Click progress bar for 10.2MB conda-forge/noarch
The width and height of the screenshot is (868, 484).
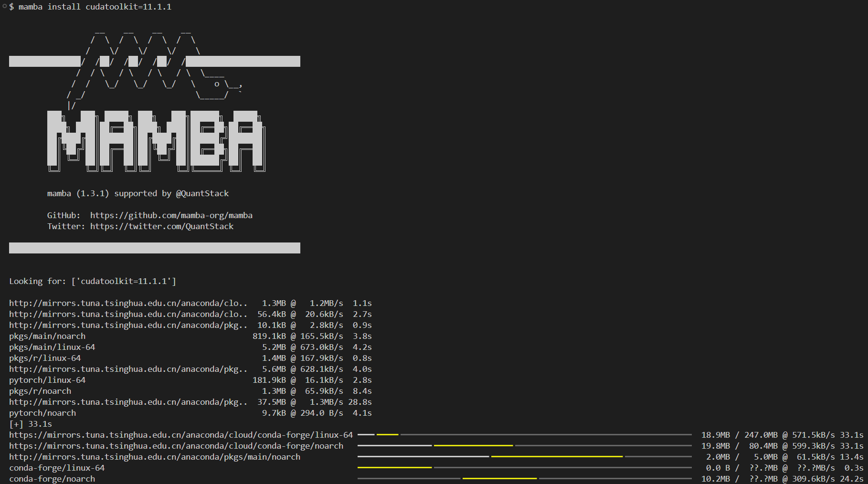tap(524, 479)
